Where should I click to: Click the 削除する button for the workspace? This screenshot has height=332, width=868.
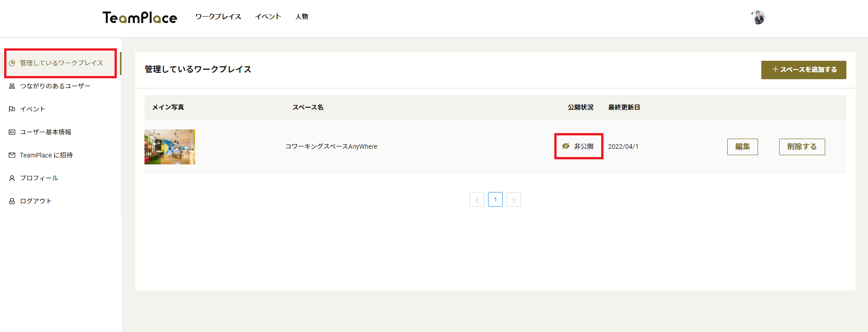802,147
